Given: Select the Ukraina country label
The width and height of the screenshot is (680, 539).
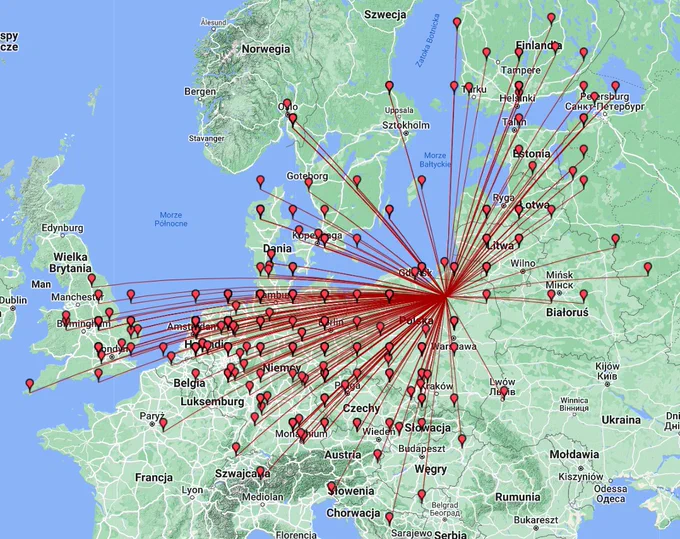Looking at the screenshot, I should click(x=621, y=420).
